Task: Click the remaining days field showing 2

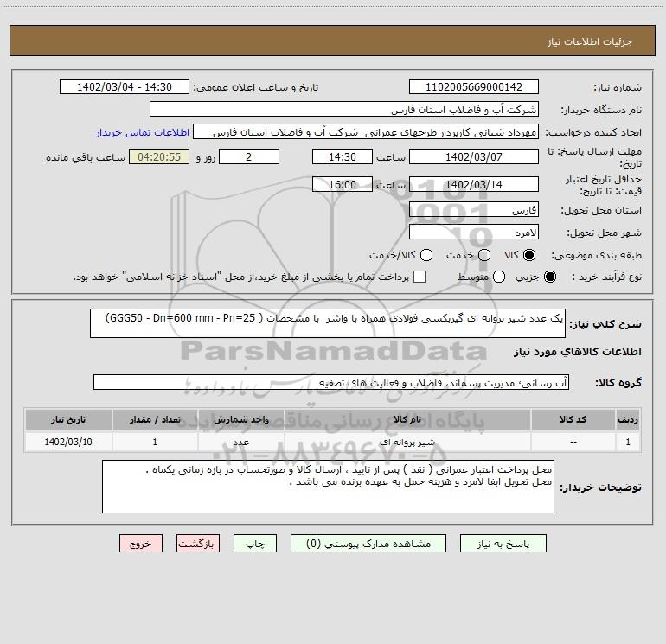Action: pos(249,156)
